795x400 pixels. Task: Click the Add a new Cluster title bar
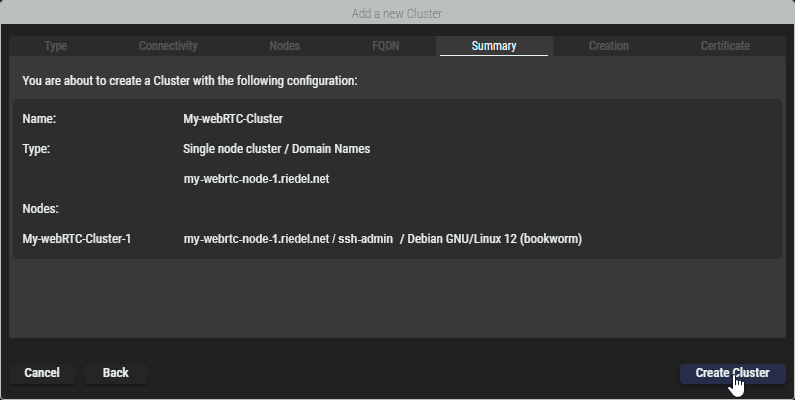(x=397, y=13)
